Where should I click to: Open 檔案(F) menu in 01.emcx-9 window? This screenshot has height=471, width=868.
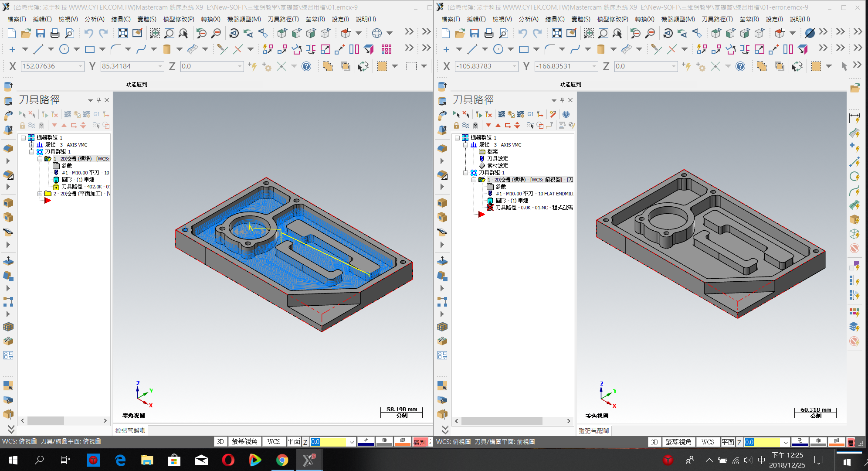tap(17, 19)
